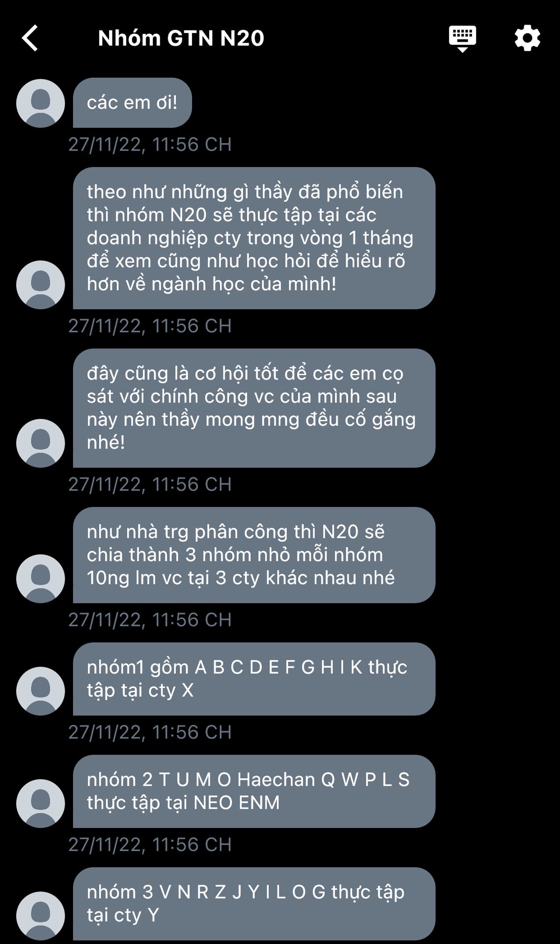Viewport: 560px width, 944px height.
Task: Select the "nhóm 3" cty Y message
Action: tap(253, 904)
